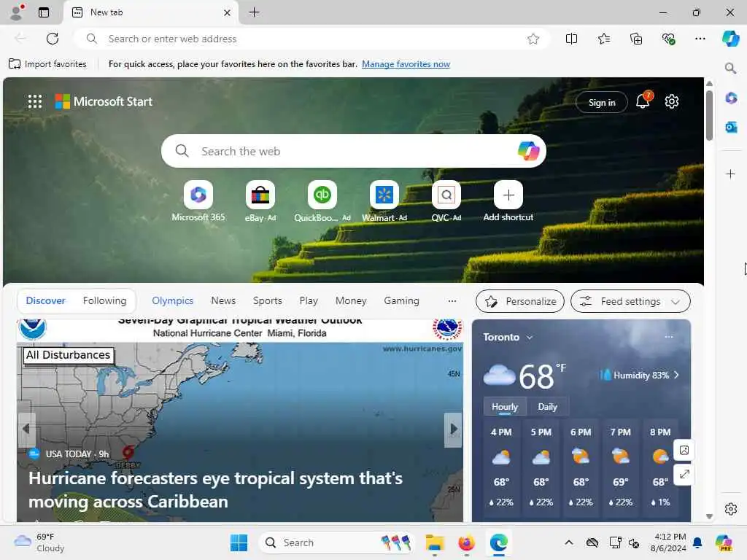Go to previous story with left arrow
The width and height of the screenshot is (747, 560).
pyautogui.click(x=26, y=429)
